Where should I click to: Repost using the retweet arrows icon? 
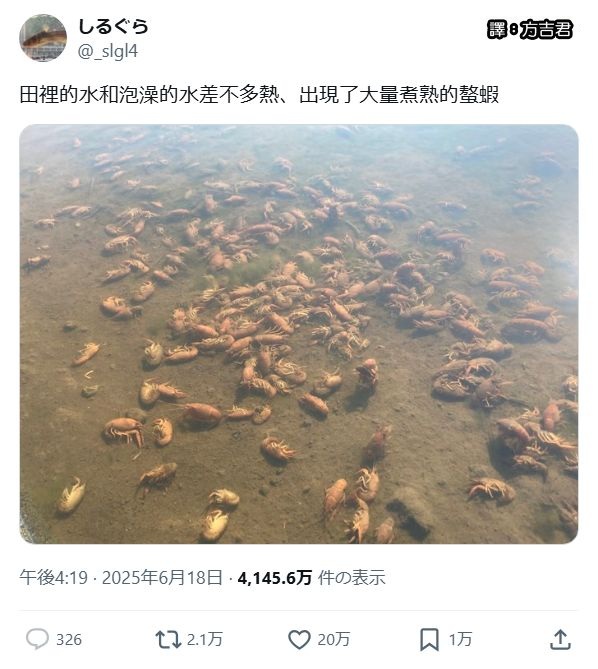pyautogui.click(x=168, y=639)
